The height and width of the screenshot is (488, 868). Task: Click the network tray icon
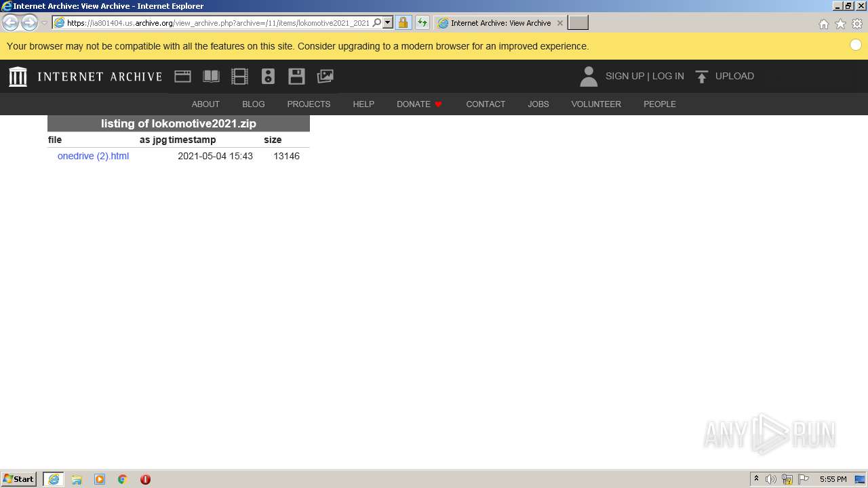pyautogui.click(x=787, y=479)
